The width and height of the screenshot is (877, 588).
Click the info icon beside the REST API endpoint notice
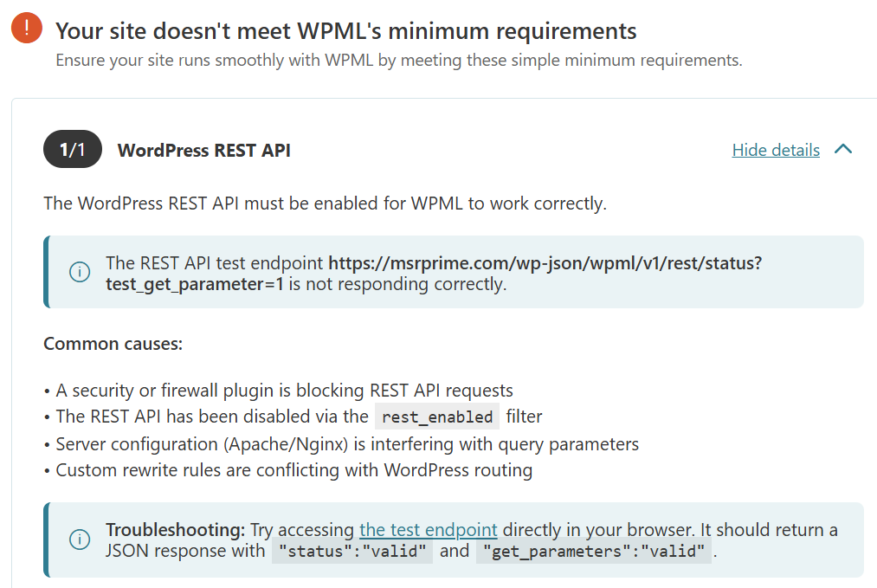pos(80,272)
